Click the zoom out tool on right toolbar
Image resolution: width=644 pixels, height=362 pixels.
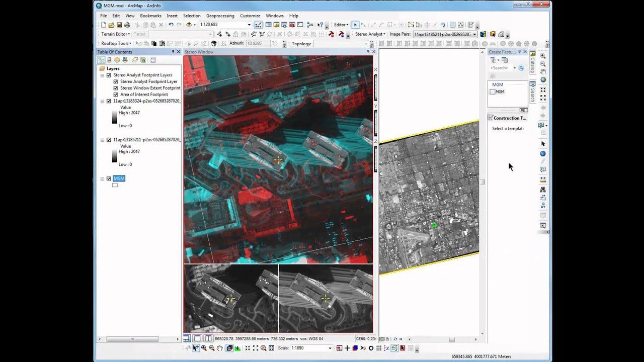(x=543, y=64)
